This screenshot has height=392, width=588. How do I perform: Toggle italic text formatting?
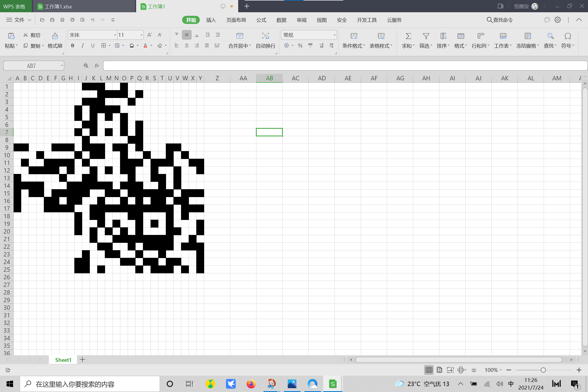[82, 45]
